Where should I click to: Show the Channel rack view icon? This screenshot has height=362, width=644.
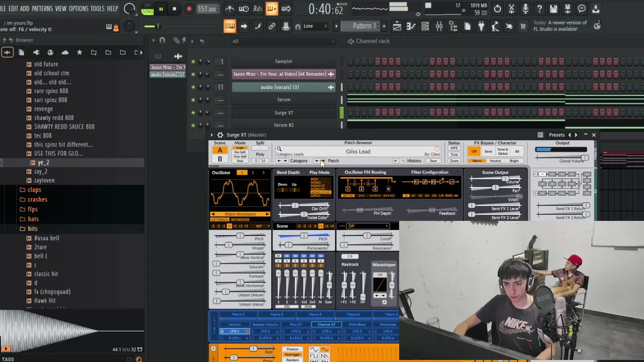[425, 26]
